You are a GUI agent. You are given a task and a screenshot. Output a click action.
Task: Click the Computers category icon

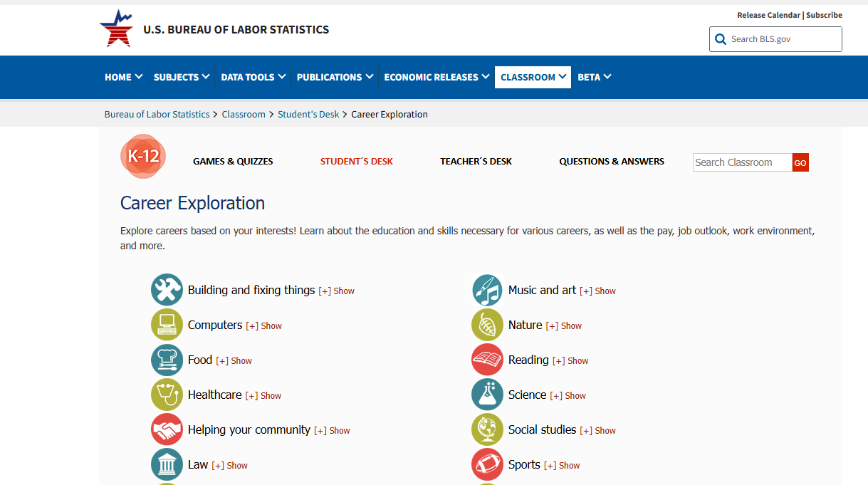click(x=167, y=325)
